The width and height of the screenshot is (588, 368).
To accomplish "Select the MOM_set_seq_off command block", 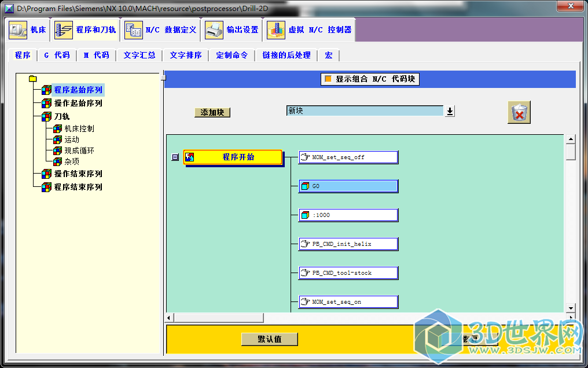I will 348,157.
